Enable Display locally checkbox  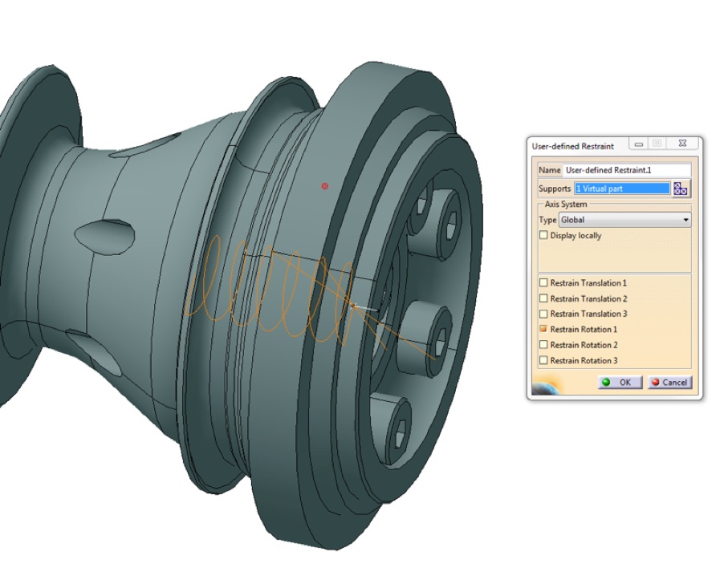543,235
